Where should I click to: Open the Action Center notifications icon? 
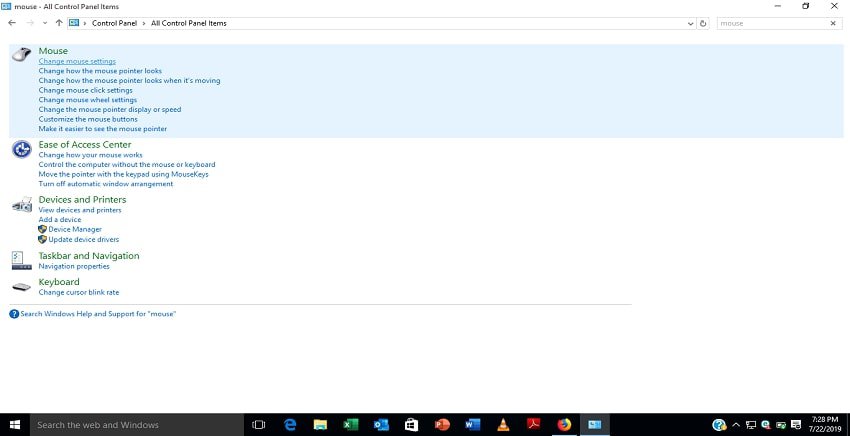point(796,425)
